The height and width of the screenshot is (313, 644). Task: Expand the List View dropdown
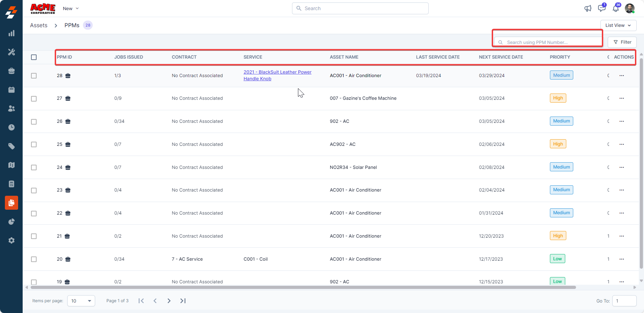(618, 25)
